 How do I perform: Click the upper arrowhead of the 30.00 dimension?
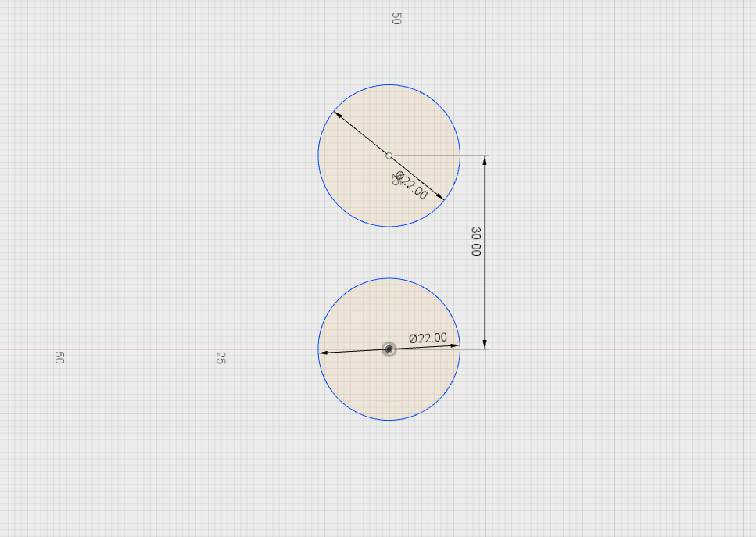coord(485,159)
